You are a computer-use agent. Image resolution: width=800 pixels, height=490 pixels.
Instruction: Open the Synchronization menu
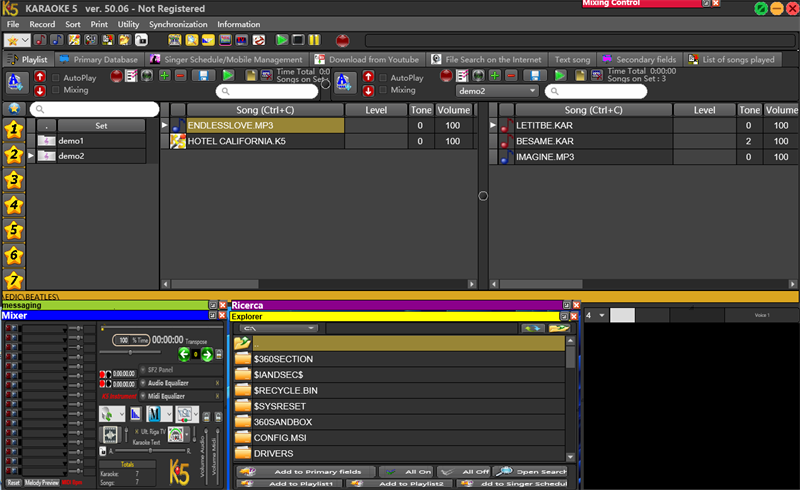tap(178, 24)
